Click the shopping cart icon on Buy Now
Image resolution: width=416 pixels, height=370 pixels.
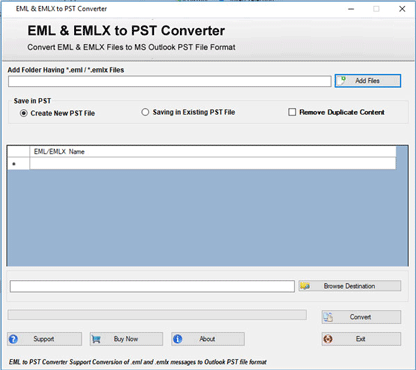coord(96,339)
